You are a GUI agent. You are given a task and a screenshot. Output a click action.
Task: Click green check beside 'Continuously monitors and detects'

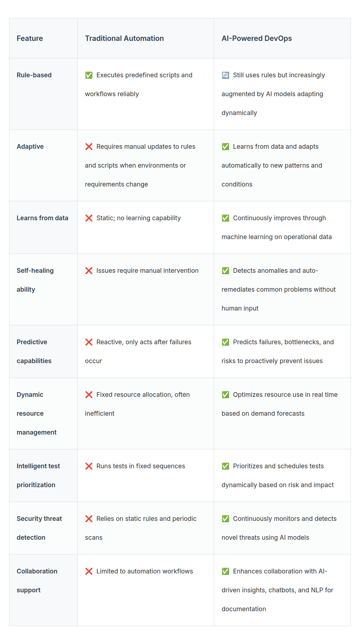(x=225, y=518)
